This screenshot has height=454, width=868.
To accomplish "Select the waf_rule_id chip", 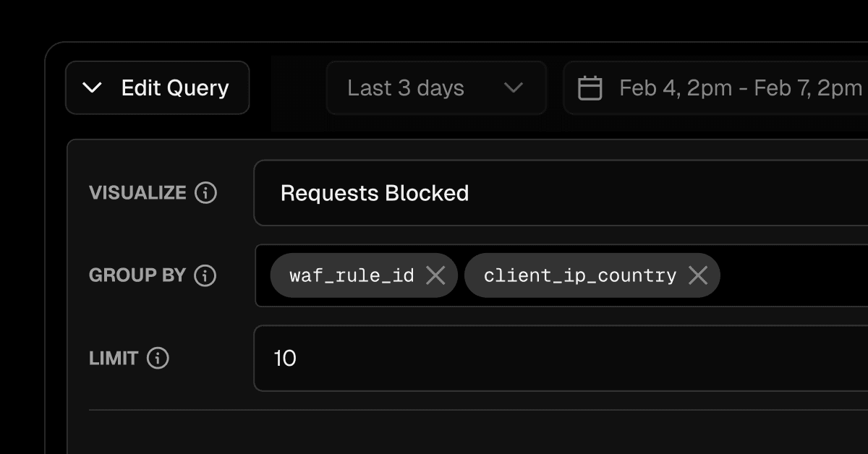I will point(352,275).
